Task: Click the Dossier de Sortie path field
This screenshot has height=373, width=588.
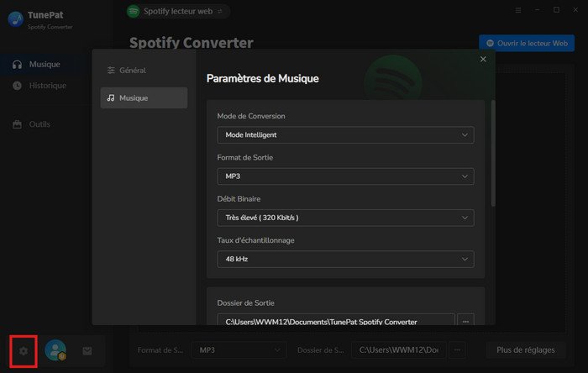Action: click(x=336, y=321)
